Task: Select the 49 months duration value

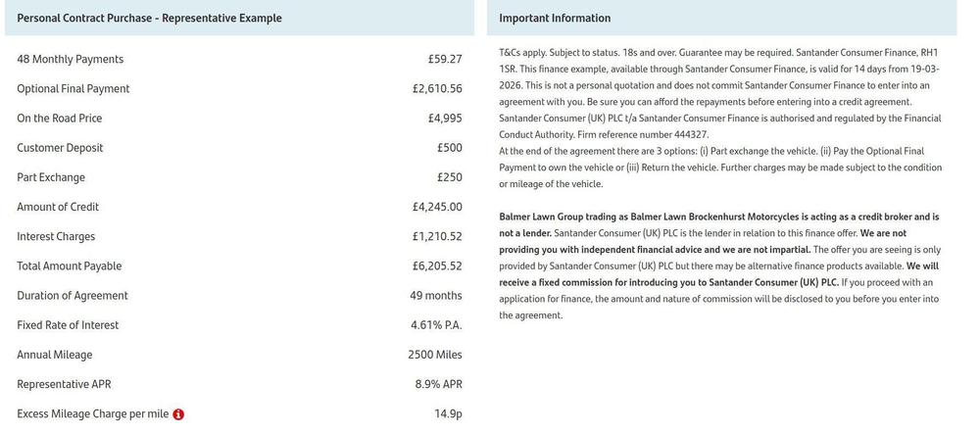Action: tap(436, 295)
